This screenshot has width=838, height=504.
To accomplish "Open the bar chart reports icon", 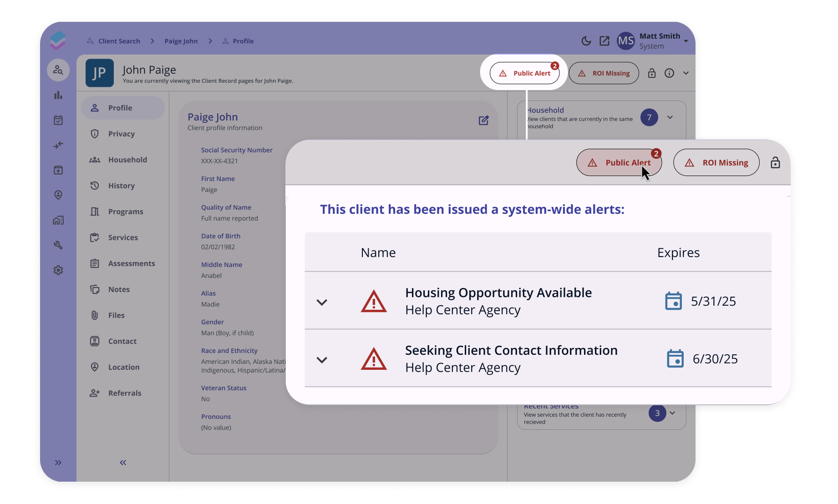I will 58,95.
